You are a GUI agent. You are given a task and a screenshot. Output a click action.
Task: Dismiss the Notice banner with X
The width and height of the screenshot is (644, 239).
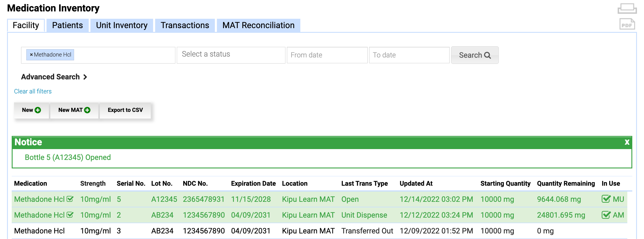point(627,142)
